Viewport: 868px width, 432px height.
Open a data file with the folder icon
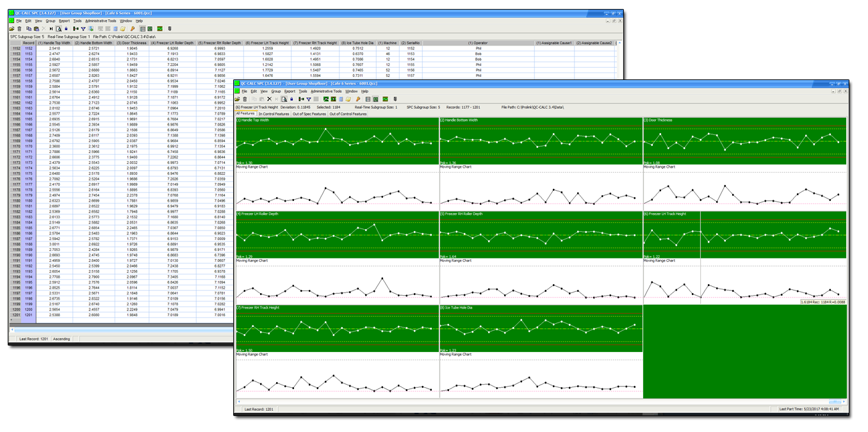coord(12,28)
